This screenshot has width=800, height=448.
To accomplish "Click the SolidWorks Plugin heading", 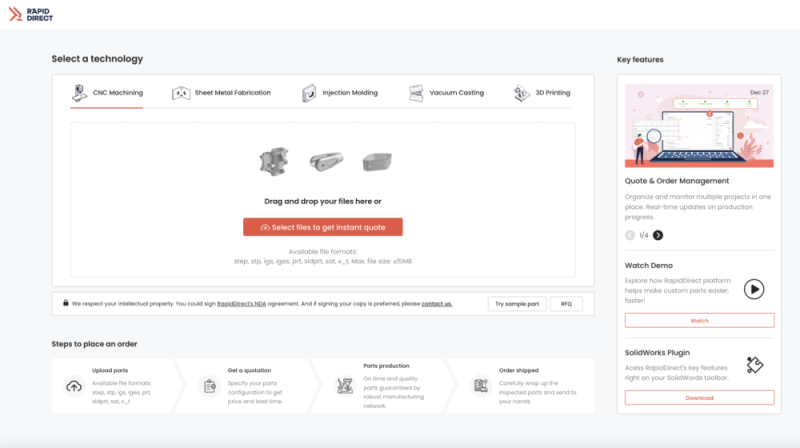I will click(x=657, y=353).
